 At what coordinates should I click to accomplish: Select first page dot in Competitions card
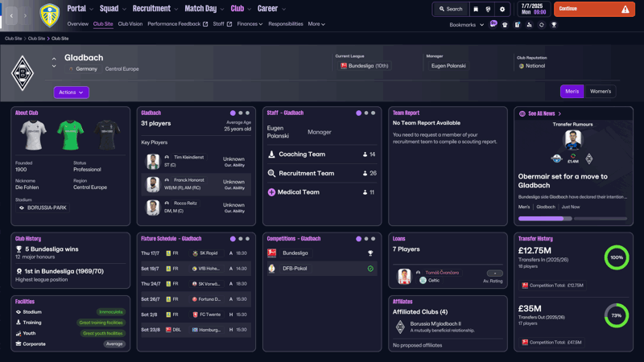pos(358,238)
